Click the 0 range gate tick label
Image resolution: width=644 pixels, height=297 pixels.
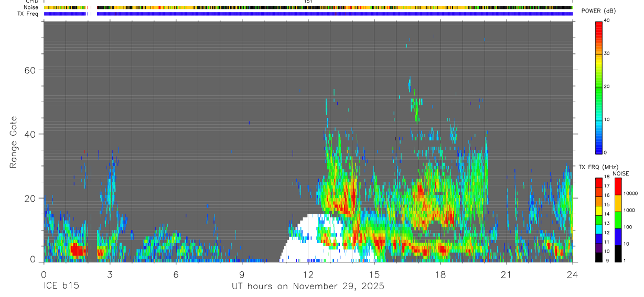click(33, 260)
